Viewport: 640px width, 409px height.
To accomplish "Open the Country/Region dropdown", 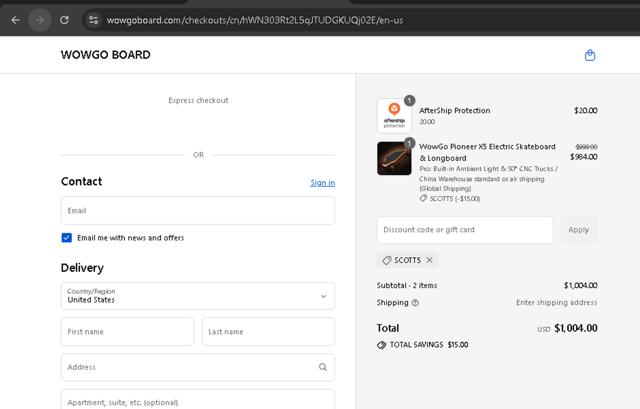I will (x=198, y=296).
